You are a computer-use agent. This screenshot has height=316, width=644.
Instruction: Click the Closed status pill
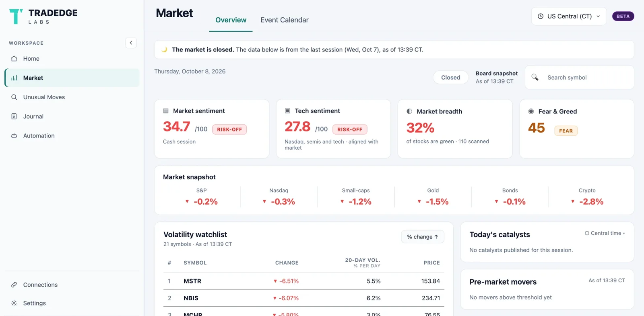coord(450,78)
